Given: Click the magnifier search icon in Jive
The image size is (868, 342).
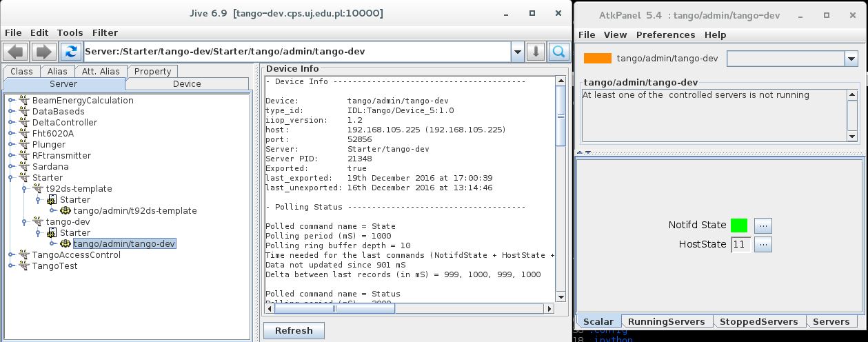Looking at the screenshot, I should coord(559,51).
